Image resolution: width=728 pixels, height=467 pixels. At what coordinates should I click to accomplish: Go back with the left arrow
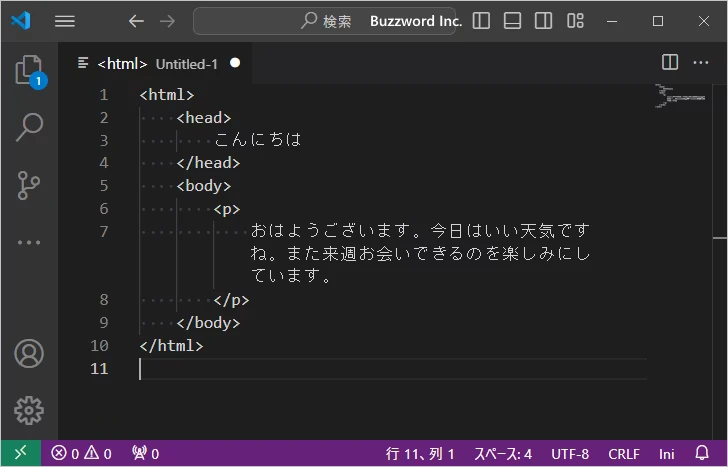point(136,21)
